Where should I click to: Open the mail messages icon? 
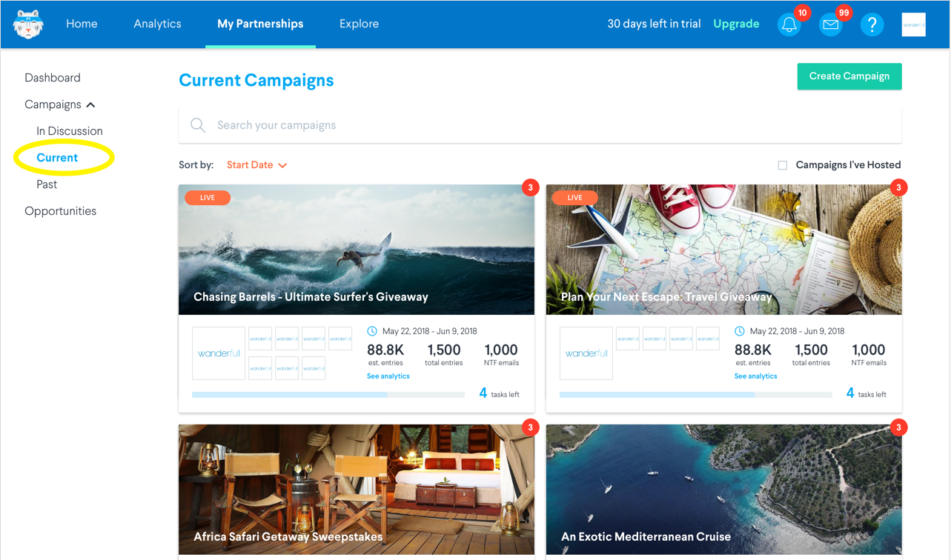[831, 24]
